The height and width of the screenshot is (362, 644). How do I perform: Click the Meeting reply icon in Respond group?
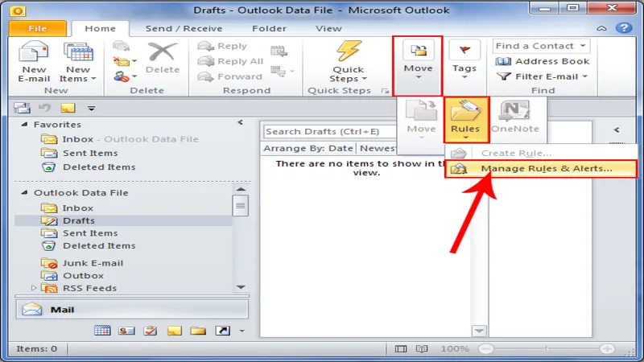(x=279, y=51)
